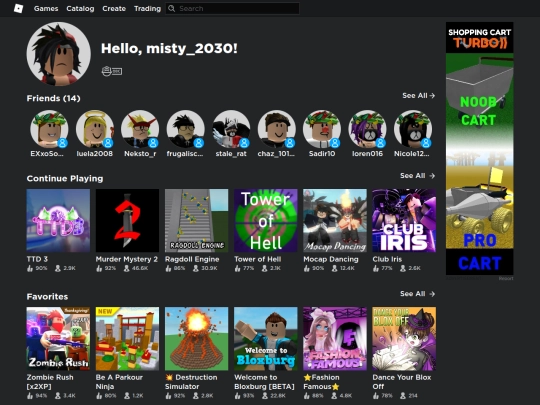Image resolution: width=540 pixels, height=405 pixels.
Task: Open Be A Parkour Ninja thumbnail
Action: [x=127, y=339]
